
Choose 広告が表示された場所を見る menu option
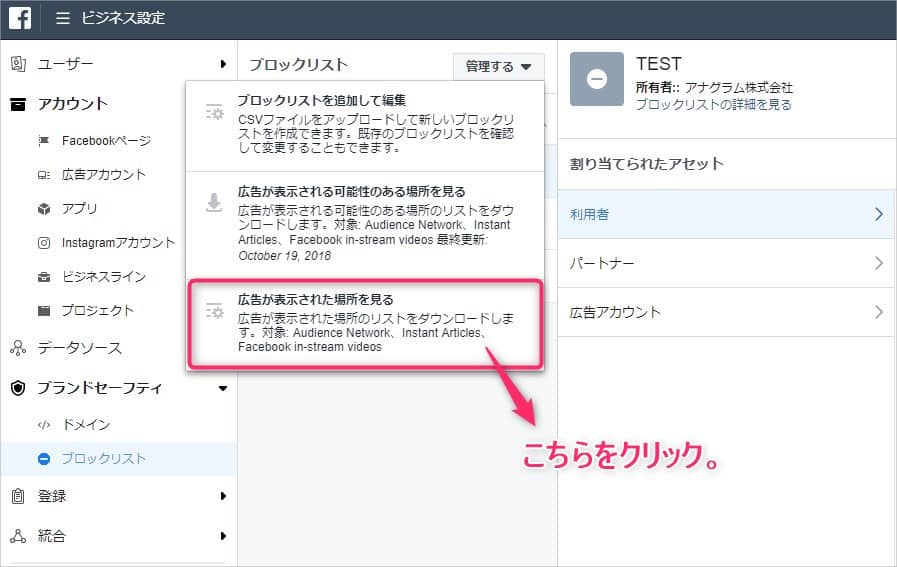(364, 323)
